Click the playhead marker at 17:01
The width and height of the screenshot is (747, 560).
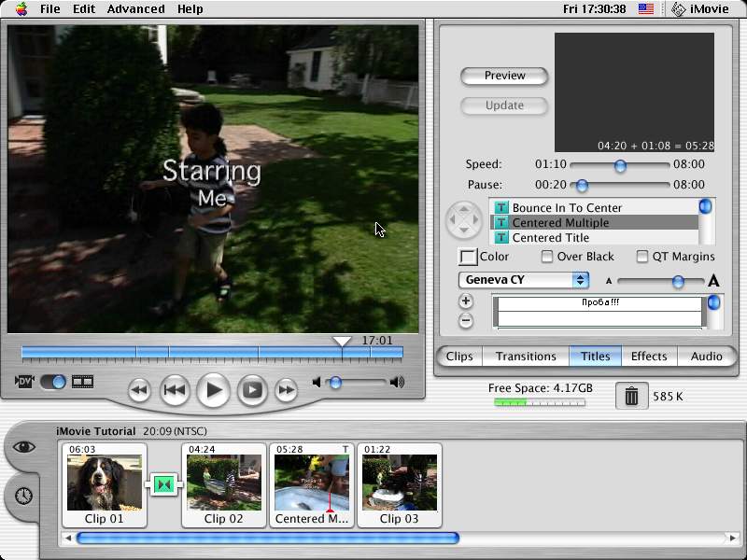(x=342, y=341)
